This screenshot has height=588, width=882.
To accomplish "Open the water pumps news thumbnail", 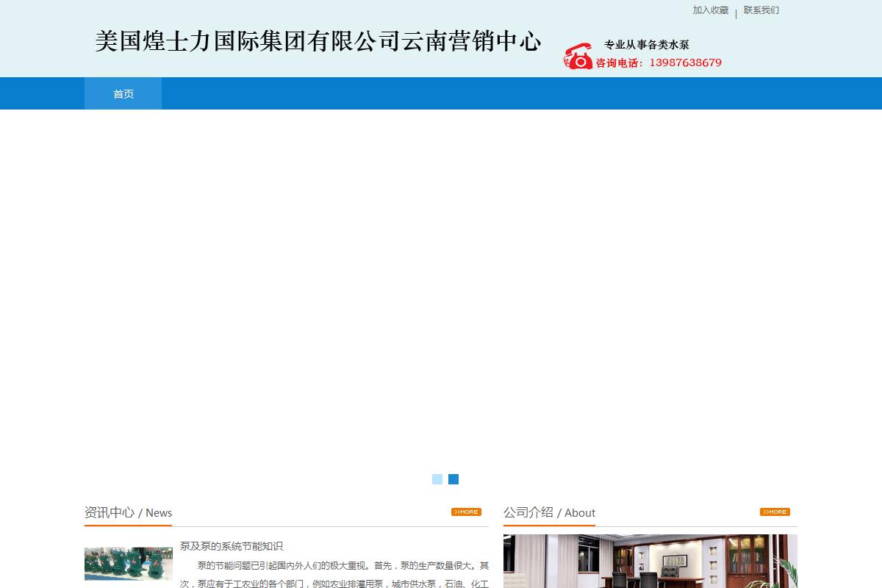I will tap(128, 563).
